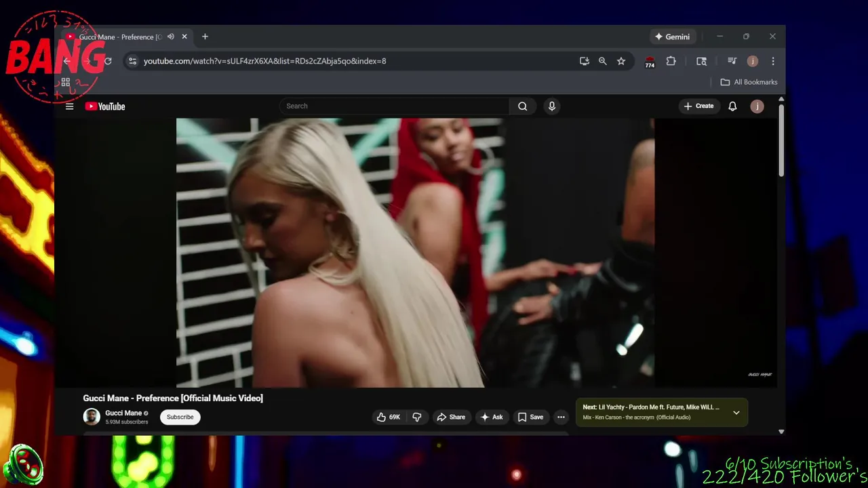Bookmark this page with star icon
868x488 pixels.
point(621,61)
